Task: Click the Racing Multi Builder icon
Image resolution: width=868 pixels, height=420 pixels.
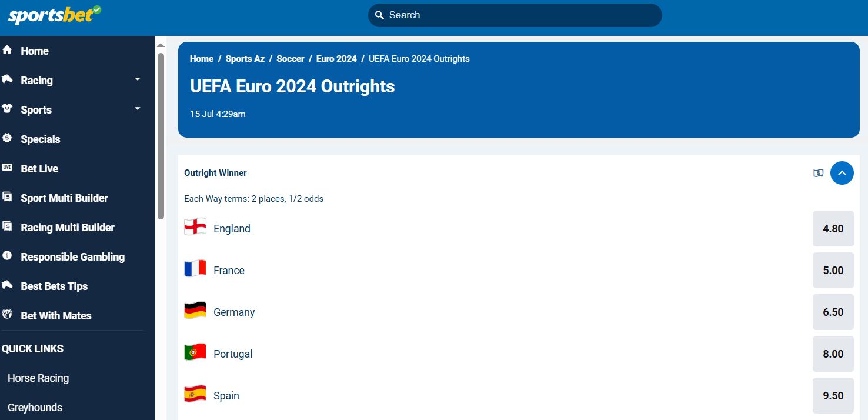Action: tap(7, 226)
